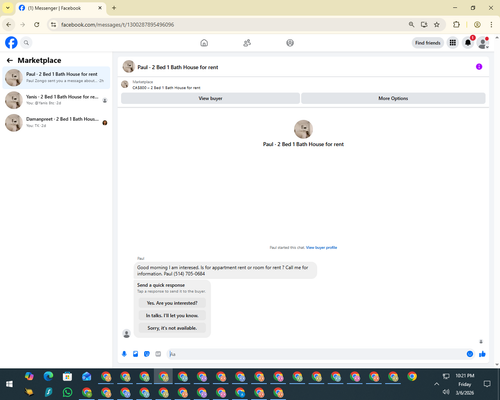This screenshot has width=500, height=400.
Task: Reload the Messenger page
Action: [37, 24]
